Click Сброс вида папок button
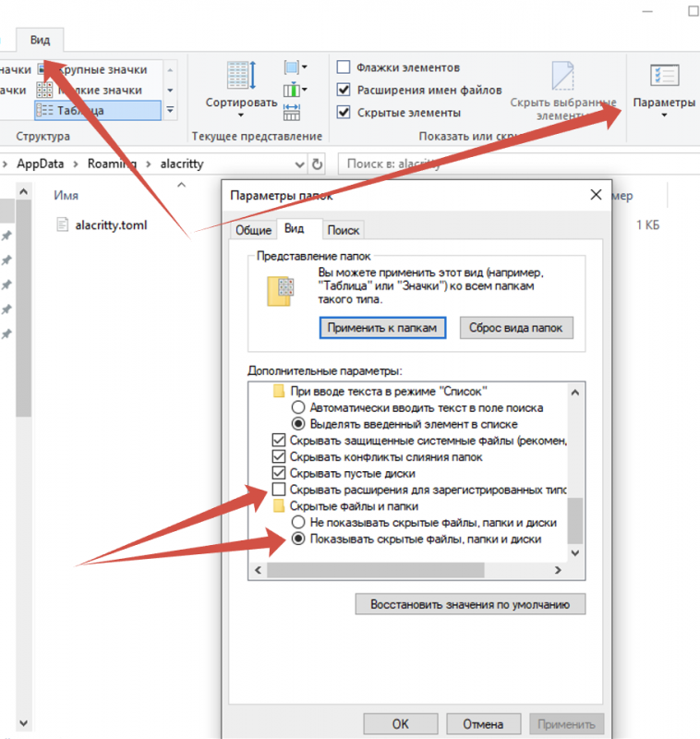700x739 pixels. pos(516,328)
